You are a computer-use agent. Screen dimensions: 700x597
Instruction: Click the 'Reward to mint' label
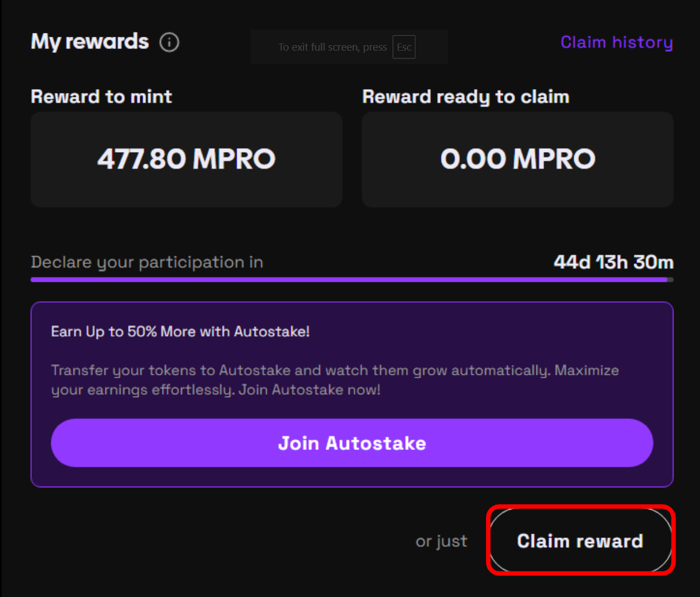pyautogui.click(x=101, y=97)
